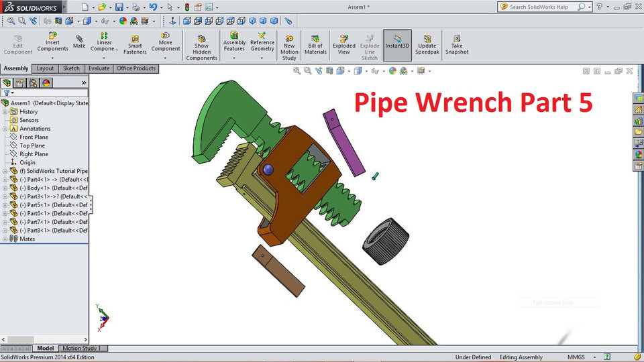Expand the Annotations tree node
The width and height of the screenshot is (644, 362).
coord(5,129)
